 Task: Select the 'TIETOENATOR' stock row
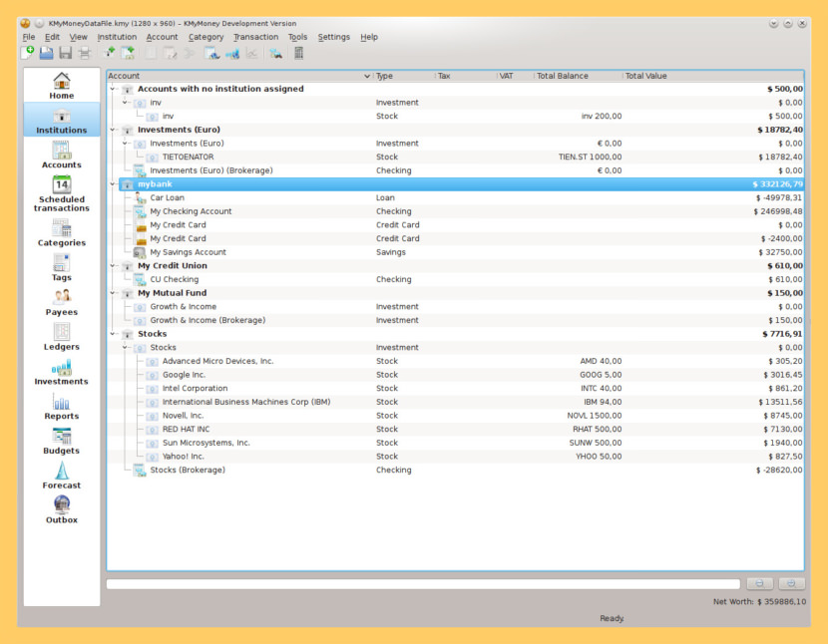(x=456, y=158)
